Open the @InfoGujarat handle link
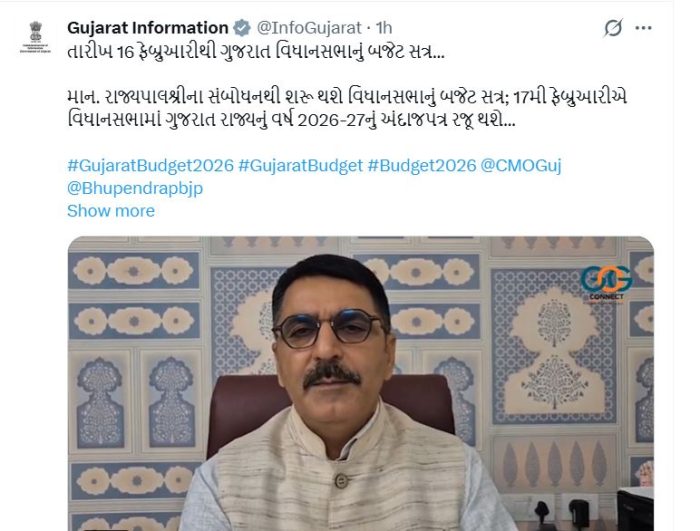 coord(309,28)
